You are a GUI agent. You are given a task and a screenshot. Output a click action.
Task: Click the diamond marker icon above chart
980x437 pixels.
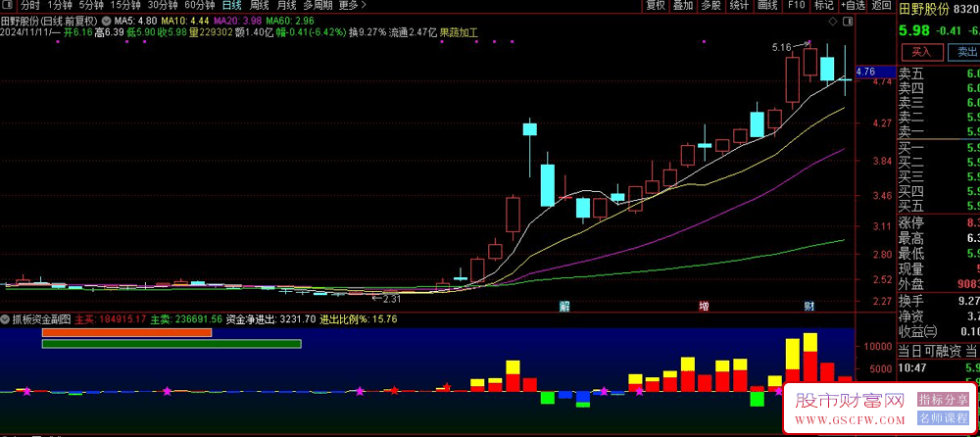[832, 22]
